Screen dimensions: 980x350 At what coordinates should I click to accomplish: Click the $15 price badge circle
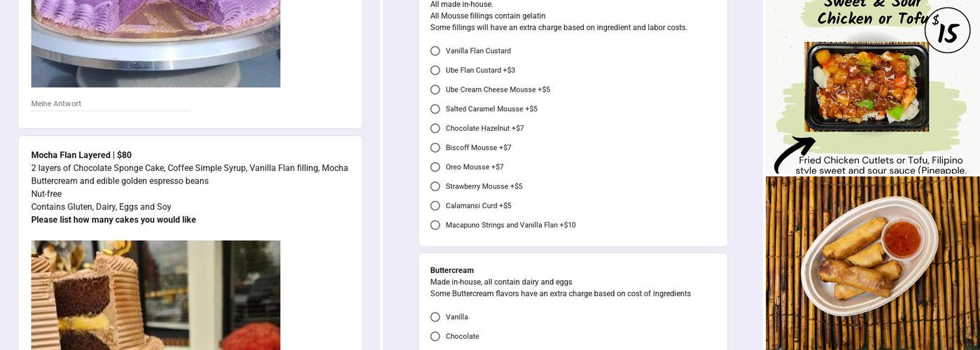pyautogui.click(x=947, y=31)
